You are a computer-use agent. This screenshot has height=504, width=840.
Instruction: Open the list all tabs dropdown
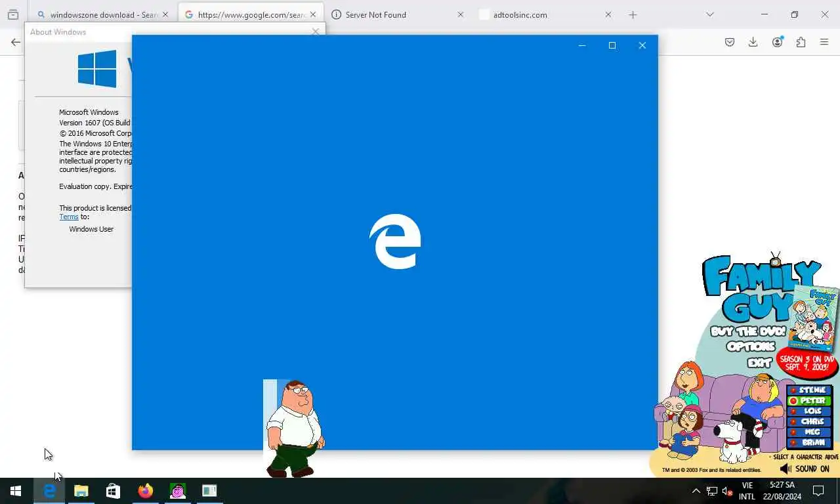[709, 14]
